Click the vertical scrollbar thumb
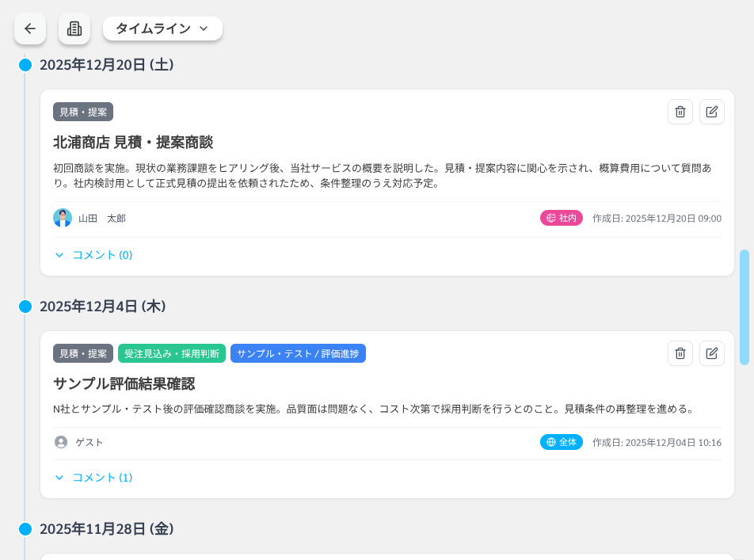Image resolution: width=754 pixels, height=560 pixels. [x=744, y=307]
